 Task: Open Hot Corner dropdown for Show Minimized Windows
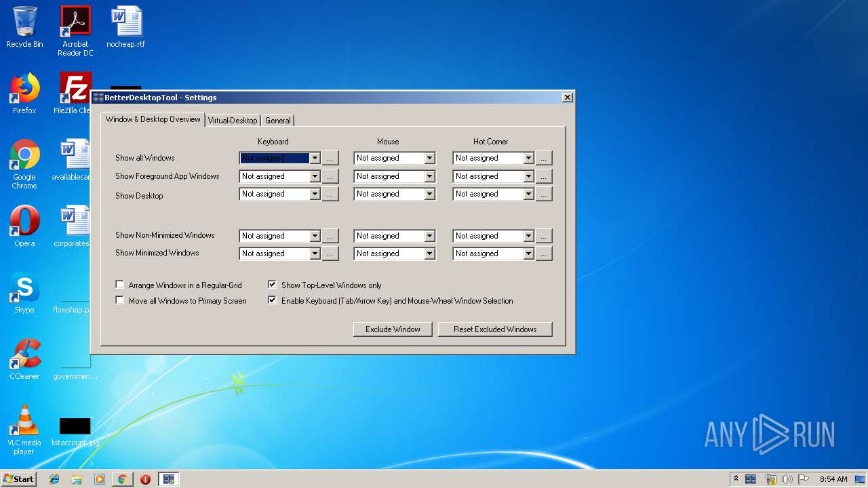pos(528,253)
